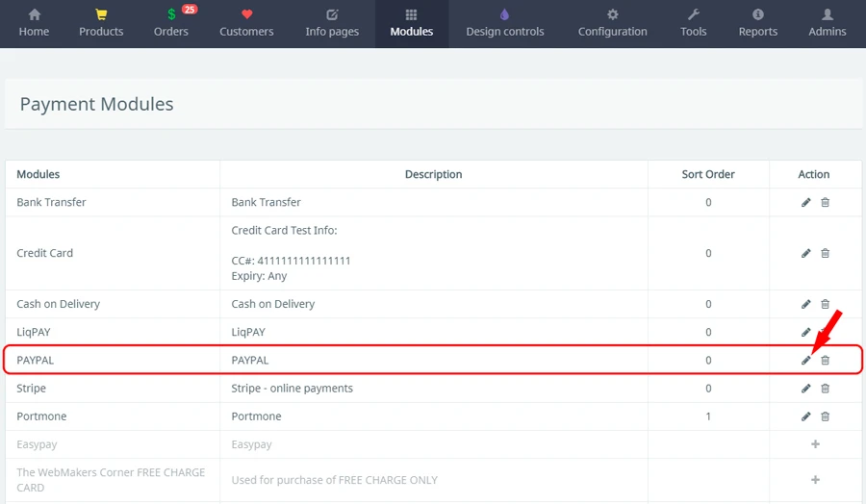
Task: Install the Easypay module with plus icon
Action: point(815,444)
